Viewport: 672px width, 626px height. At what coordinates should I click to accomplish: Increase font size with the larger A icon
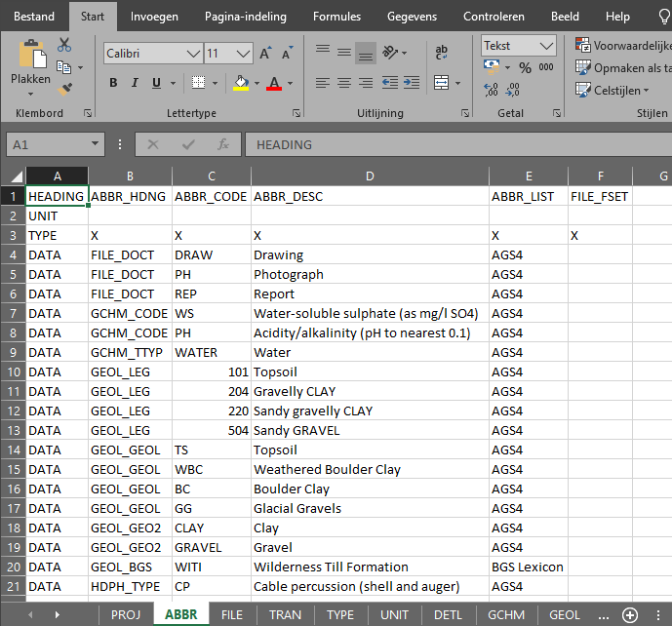point(265,53)
